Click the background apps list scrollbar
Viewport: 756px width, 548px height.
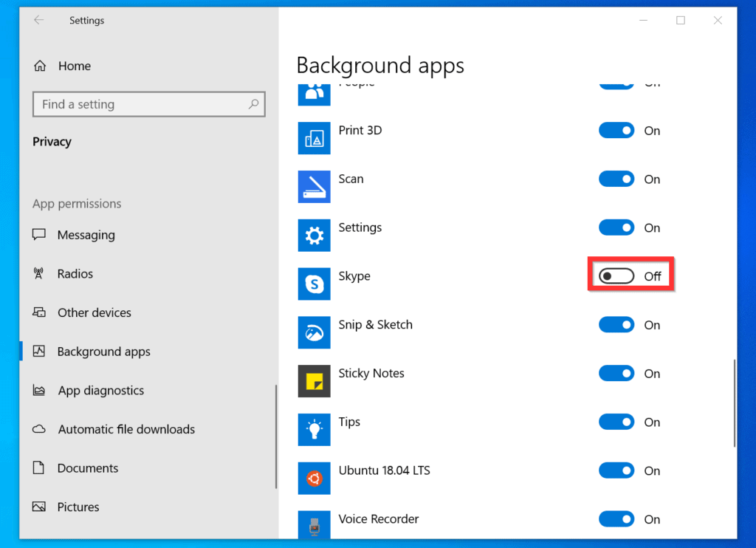pyautogui.click(x=734, y=403)
